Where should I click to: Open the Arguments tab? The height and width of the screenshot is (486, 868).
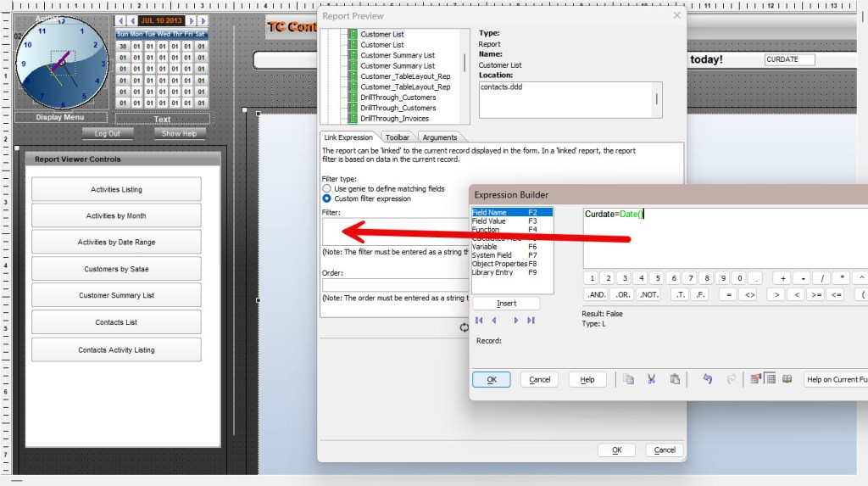click(x=439, y=137)
